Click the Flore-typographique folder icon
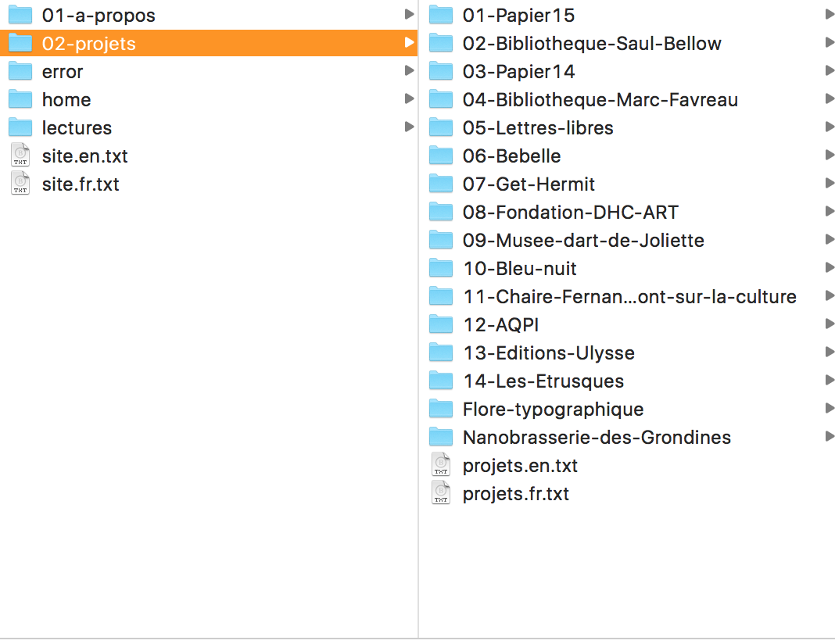835x644 pixels. click(x=441, y=410)
